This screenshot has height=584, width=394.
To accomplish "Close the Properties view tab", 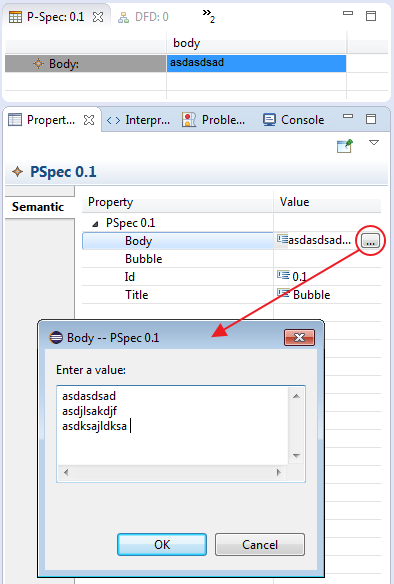I will coord(89,120).
